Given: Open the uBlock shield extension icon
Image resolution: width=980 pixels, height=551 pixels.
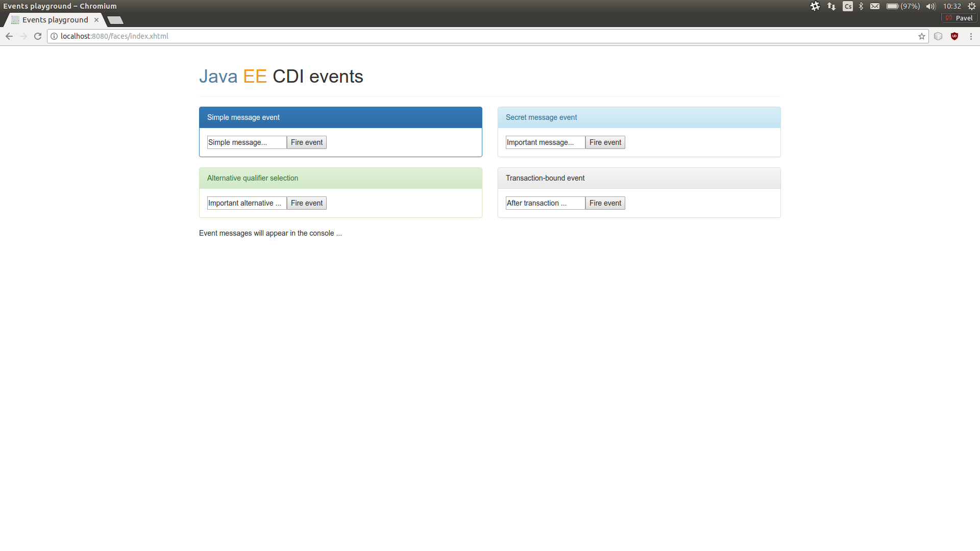Looking at the screenshot, I should 954,36.
